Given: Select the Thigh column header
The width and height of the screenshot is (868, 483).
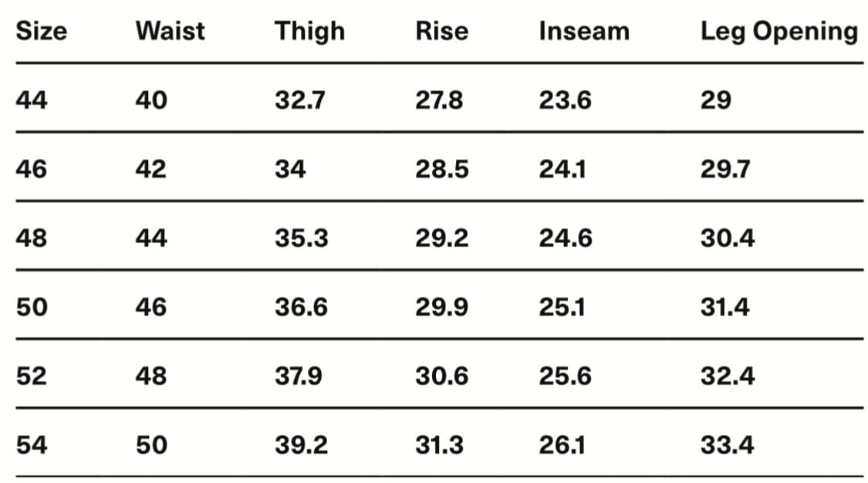Looking at the screenshot, I should pyautogui.click(x=310, y=32).
